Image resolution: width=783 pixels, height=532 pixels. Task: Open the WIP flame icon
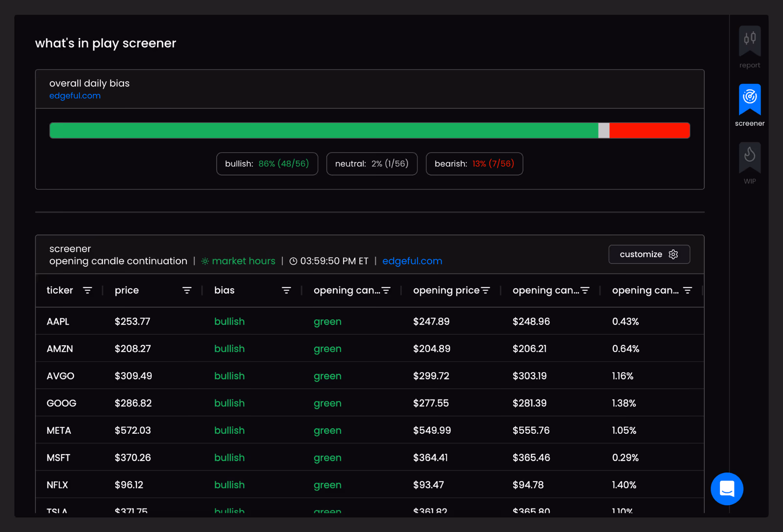749,157
